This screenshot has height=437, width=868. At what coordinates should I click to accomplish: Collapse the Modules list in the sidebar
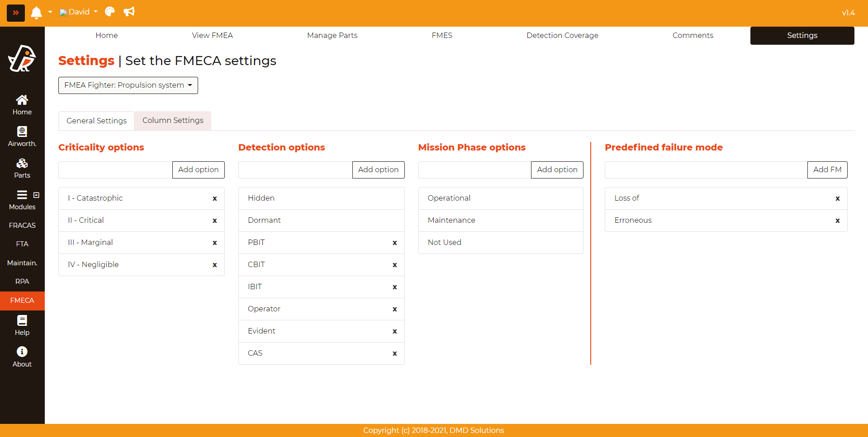click(x=36, y=195)
